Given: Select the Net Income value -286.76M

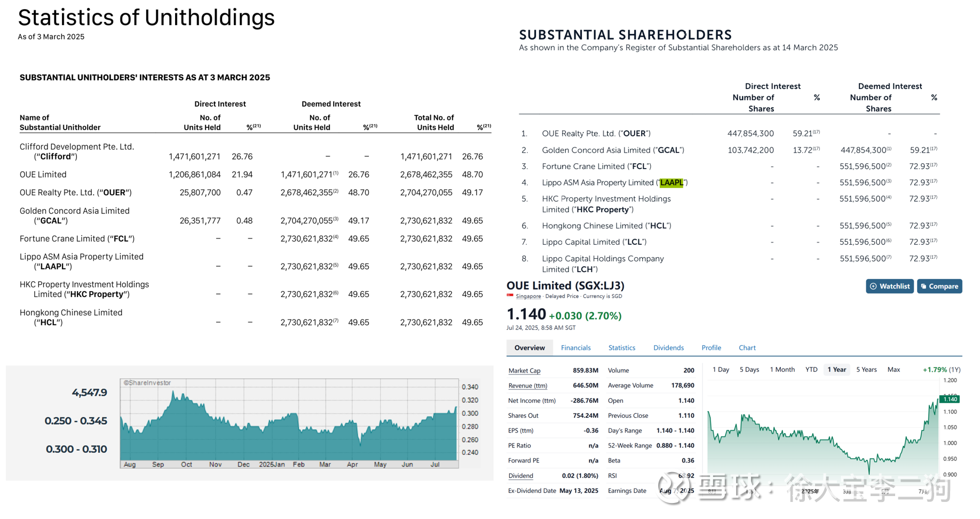Looking at the screenshot, I should pos(584,401).
